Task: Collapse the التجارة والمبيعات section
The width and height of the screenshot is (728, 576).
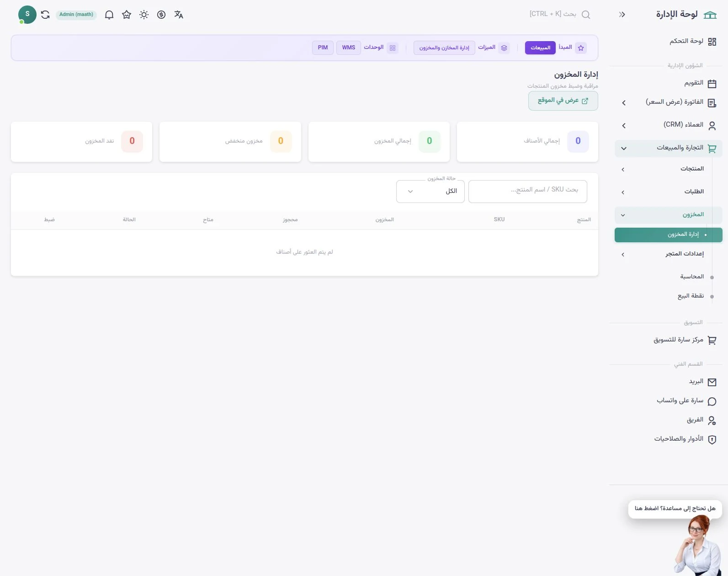Action: 668,148
